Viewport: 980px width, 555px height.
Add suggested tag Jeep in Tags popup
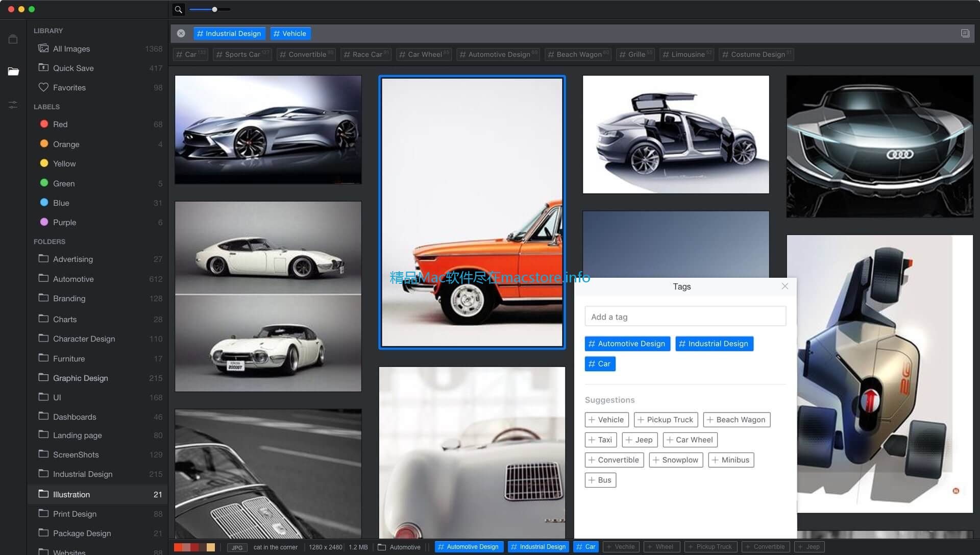(640, 440)
